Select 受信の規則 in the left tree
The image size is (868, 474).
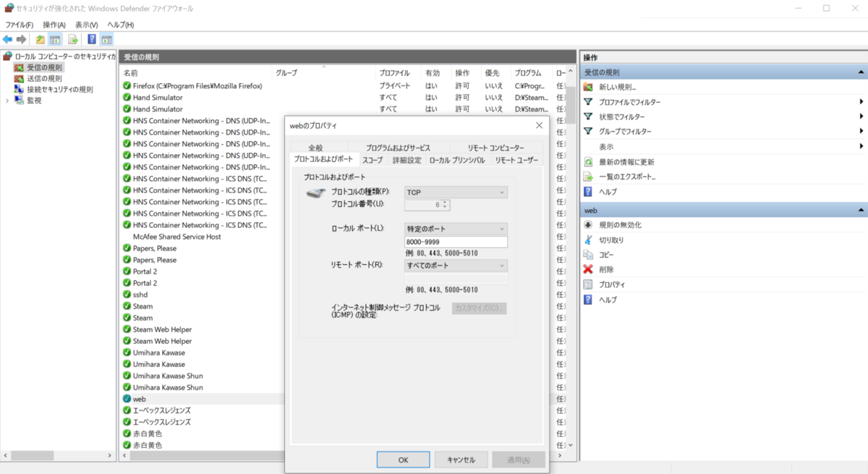coord(44,67)
